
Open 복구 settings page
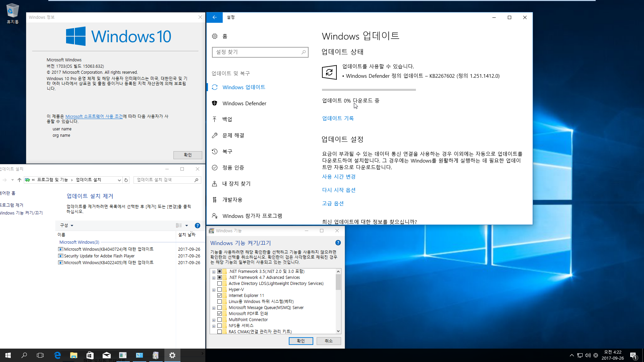click(x=227, y=152)
